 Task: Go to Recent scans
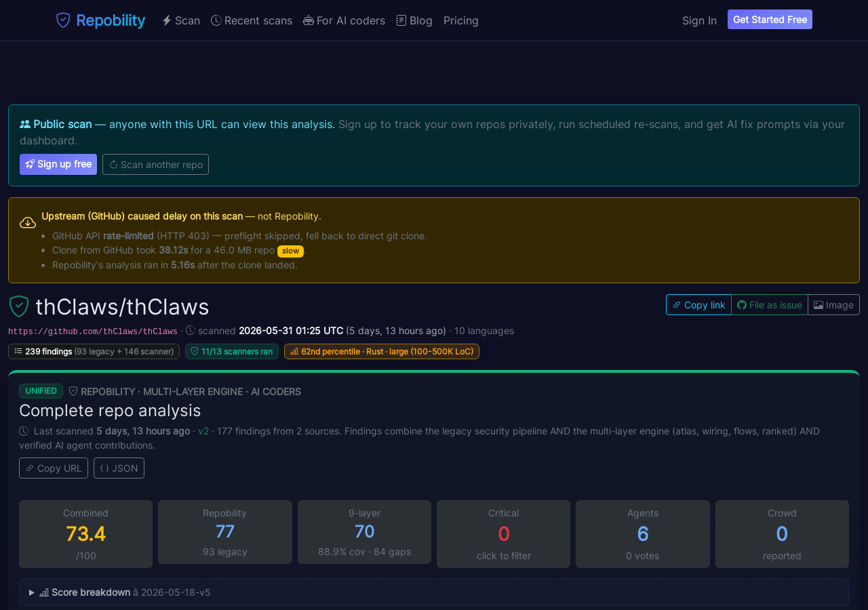click(x=252, y=20)
